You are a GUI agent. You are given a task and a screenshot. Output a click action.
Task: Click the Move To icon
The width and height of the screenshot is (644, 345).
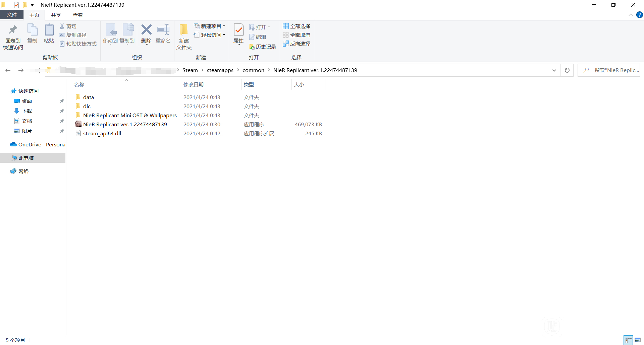point(111,30)
